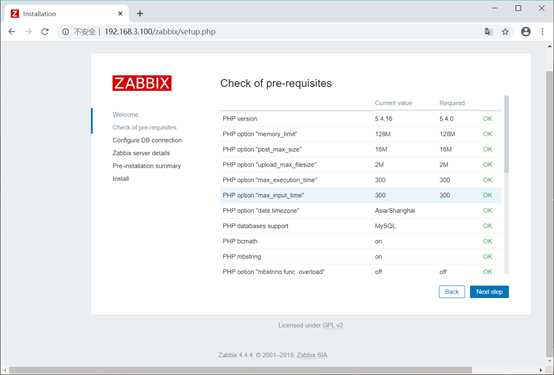Click the horizontal scrollbar at bottom
This screenshot has height=375, width=554.
click(x=240, y=370)
